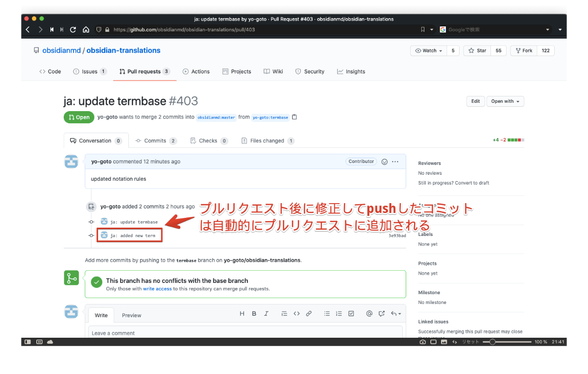Open the browser home page icon
Image resolution: width=588 pixels, height=374 pixels.
click(86, 29)
